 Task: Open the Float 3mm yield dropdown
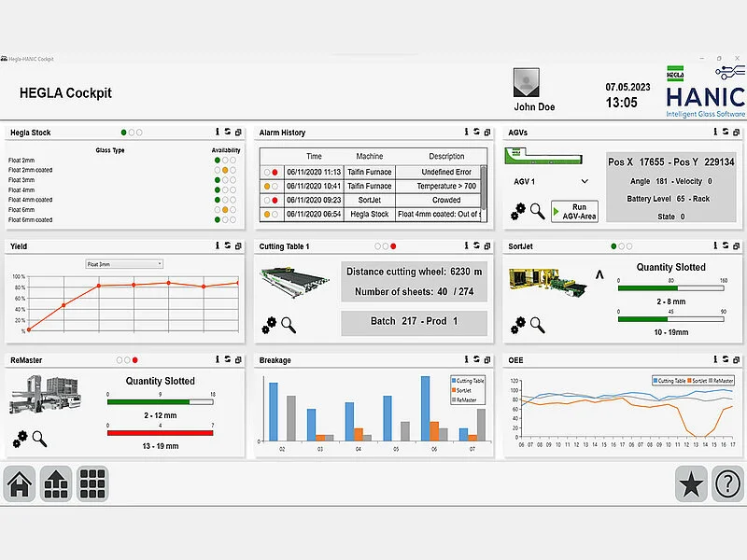(x=124, y=264)
